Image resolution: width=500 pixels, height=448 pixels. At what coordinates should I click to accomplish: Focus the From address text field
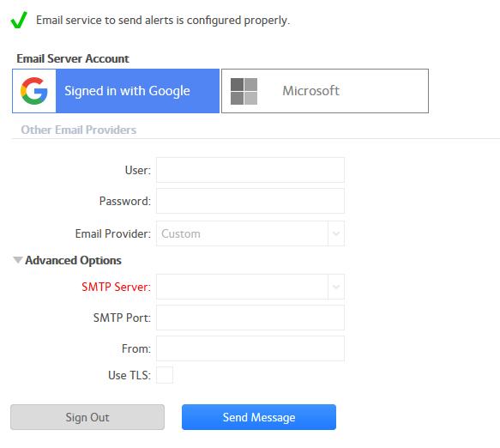250,348
